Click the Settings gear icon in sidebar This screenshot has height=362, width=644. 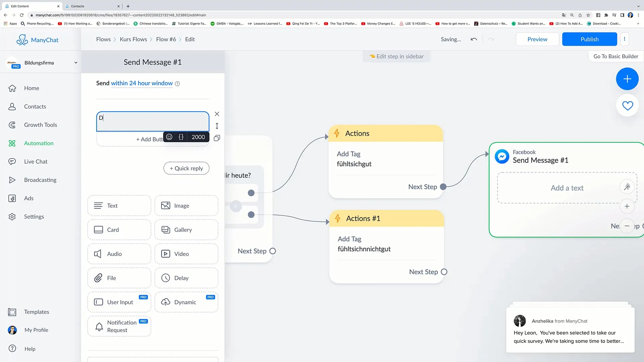(x=12, y=217)
